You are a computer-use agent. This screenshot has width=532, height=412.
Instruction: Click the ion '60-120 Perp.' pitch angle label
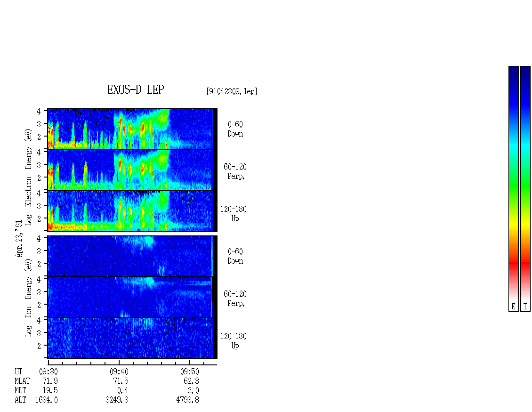point(235,299)
